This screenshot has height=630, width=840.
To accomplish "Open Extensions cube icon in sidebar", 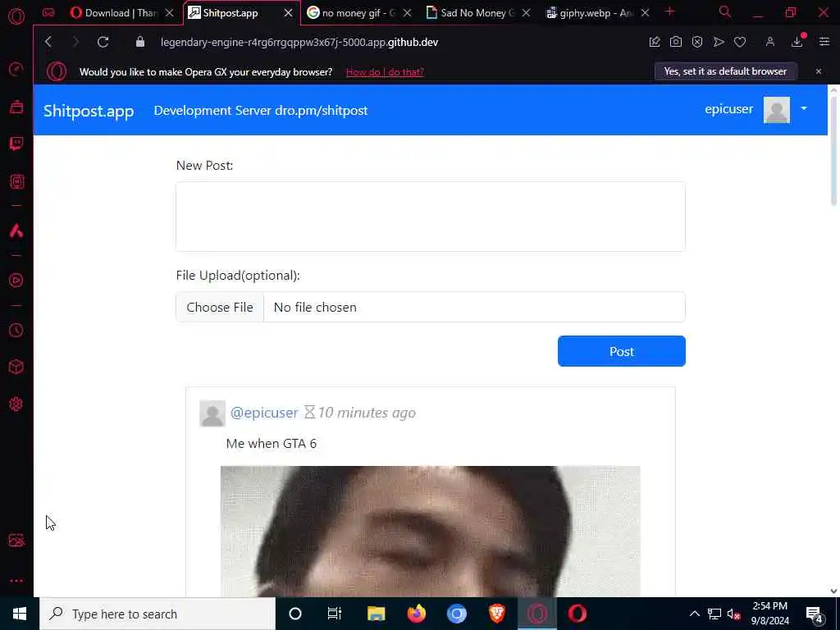I will pyautogui.click(x=16, y=367).
